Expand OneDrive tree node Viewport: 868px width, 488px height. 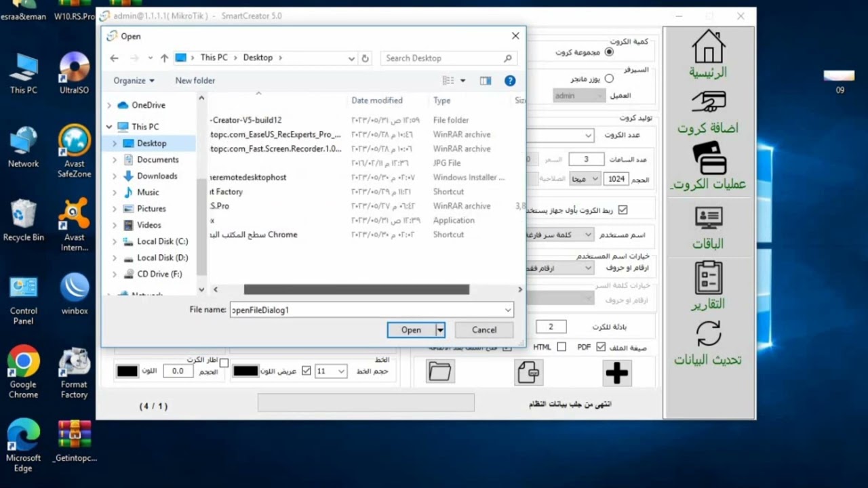coord(109,105)
